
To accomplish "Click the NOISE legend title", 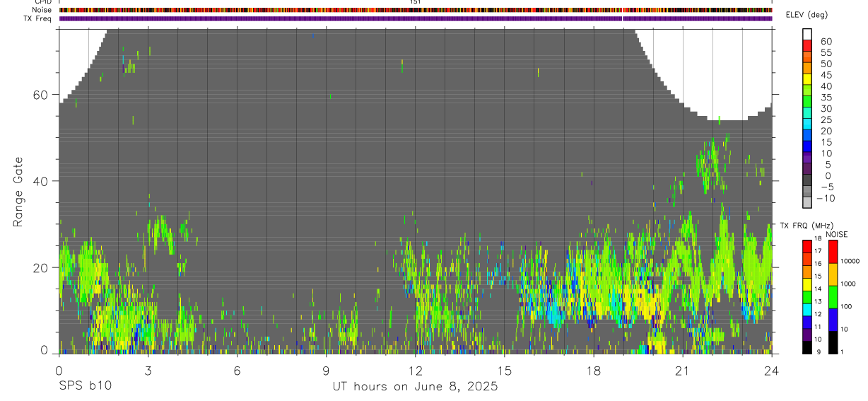I will 836,234.
